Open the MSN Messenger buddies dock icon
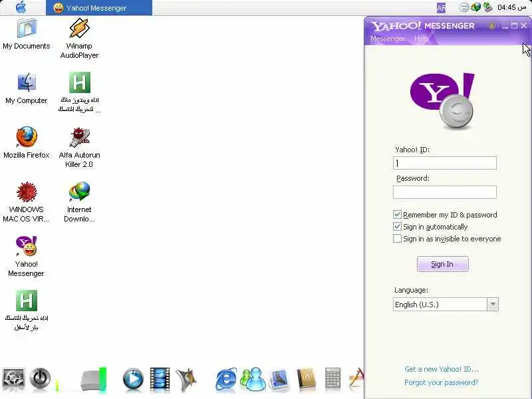The width and height of the screenshot is (532, 399). point(253,378)
